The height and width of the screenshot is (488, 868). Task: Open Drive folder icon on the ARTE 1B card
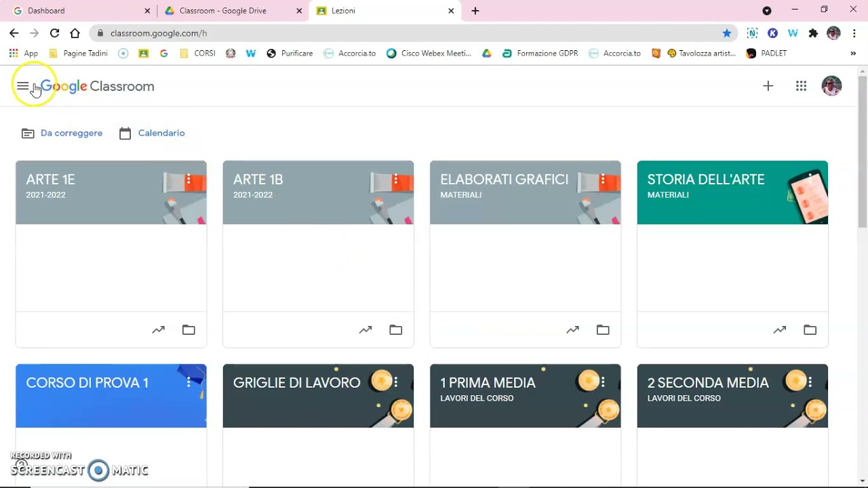pyautogui.click(x=396, y=330)
